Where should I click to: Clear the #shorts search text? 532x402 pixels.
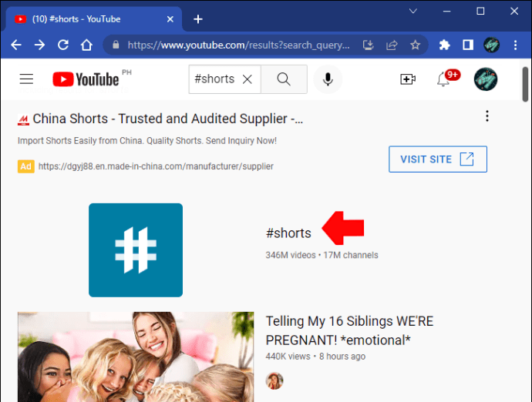click(247, 79)
